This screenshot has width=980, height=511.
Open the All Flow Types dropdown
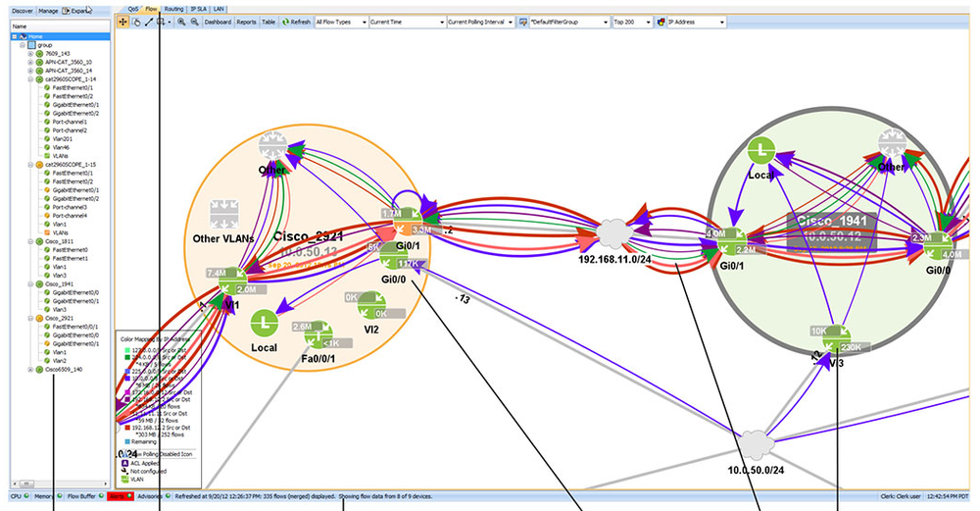pos(341,22)
